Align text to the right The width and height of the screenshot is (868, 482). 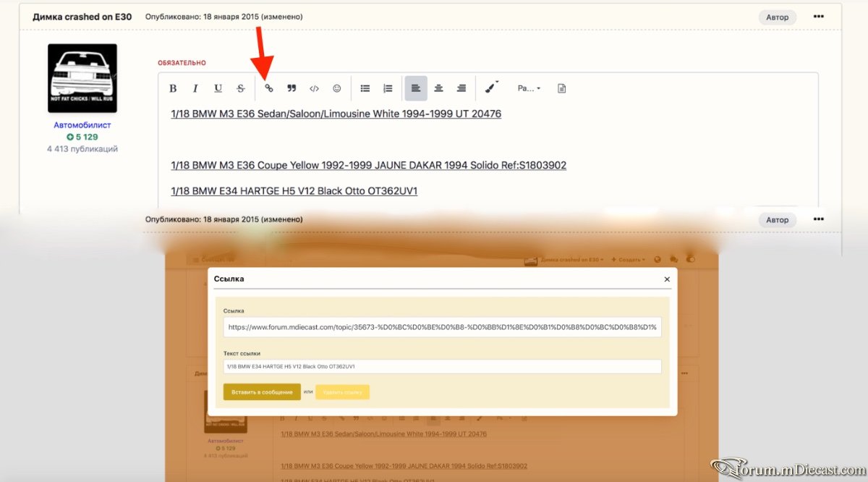[x=461, y=88]
